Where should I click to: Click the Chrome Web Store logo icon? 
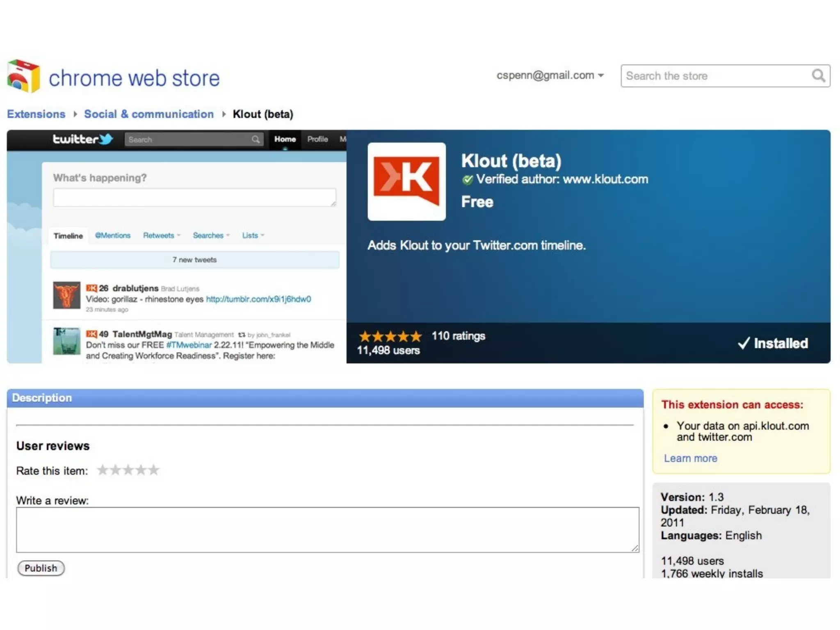coord(24,76)
